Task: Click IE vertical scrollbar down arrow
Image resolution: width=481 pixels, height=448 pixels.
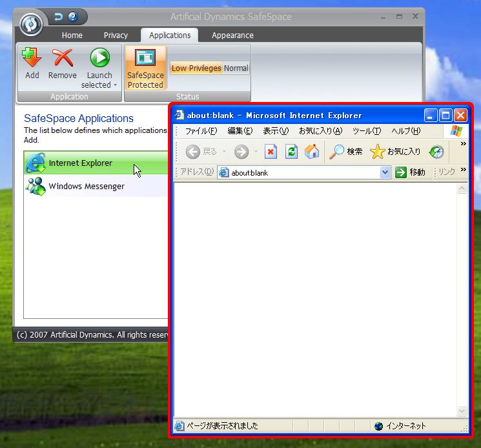Action: (462, 411)
